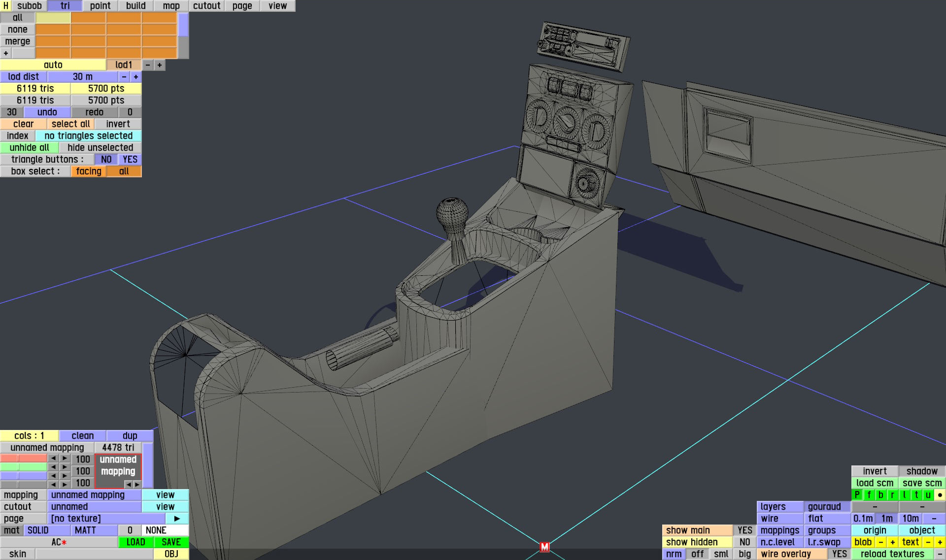Click the skin name input field
The width and height of the screenshot is (946, 560).
(94, 554)
